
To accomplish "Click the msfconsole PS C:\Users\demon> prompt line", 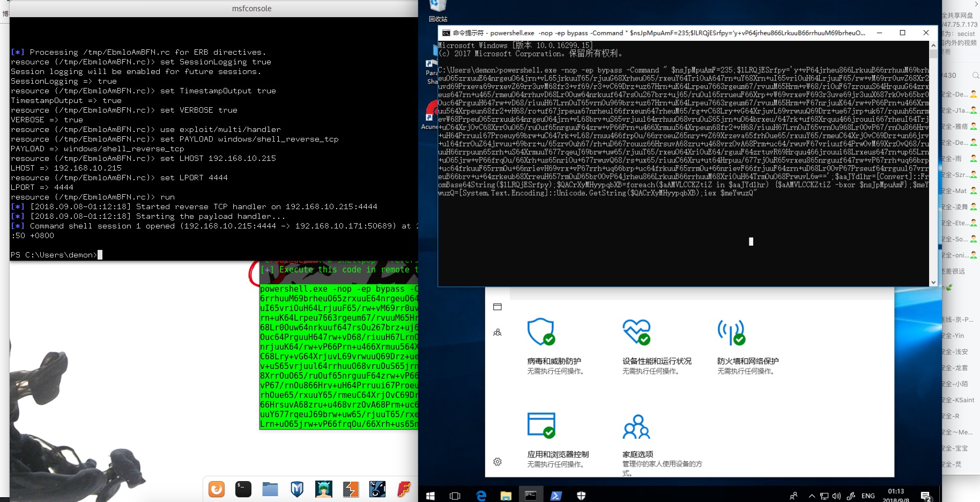I will pyautogui.click(x=56, y=255).
